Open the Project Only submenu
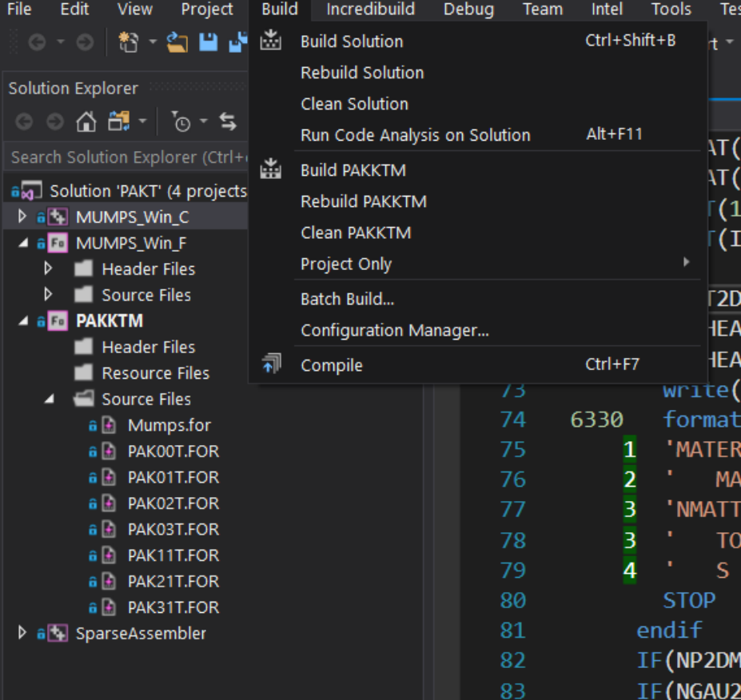Viewport: 741px width, 700px height. (x=477, y=264)
